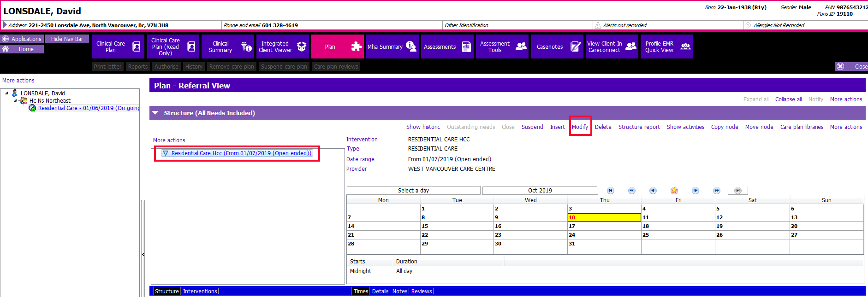Image resolution: width=868 pixels, height=297 pixels.
Task: Collapse the Structure section triangle
Action: pos(155,113)
